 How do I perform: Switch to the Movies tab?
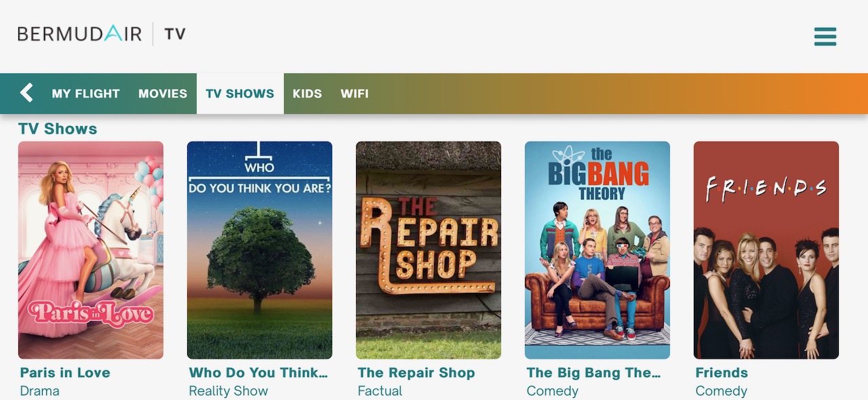[163, 94]
